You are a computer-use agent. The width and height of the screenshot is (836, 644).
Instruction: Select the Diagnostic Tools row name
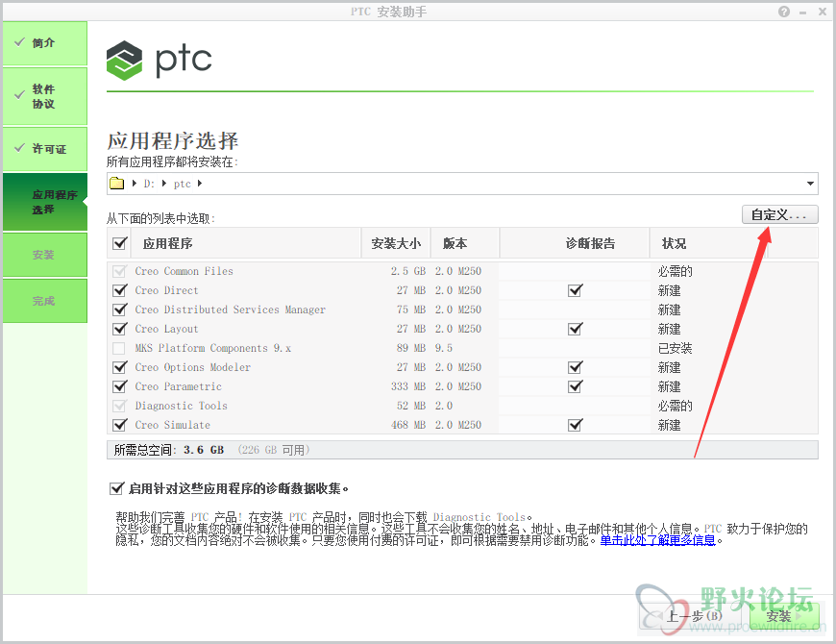[182, 406]
